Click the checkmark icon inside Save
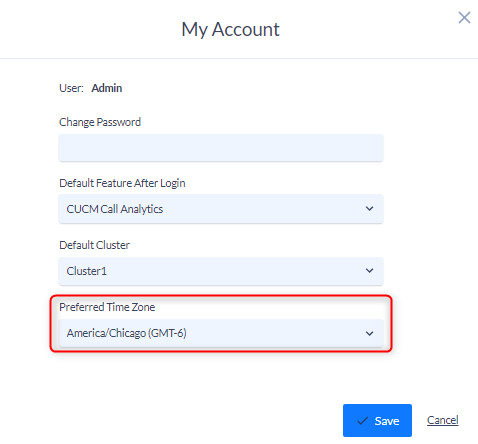The image size is (478, 444). click(363, 421)
